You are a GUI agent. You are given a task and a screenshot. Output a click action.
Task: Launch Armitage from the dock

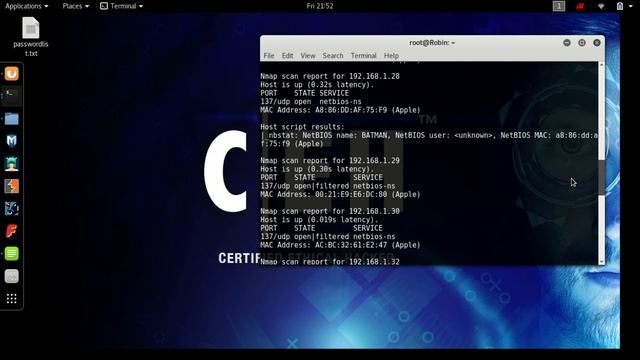click(11, 164)
